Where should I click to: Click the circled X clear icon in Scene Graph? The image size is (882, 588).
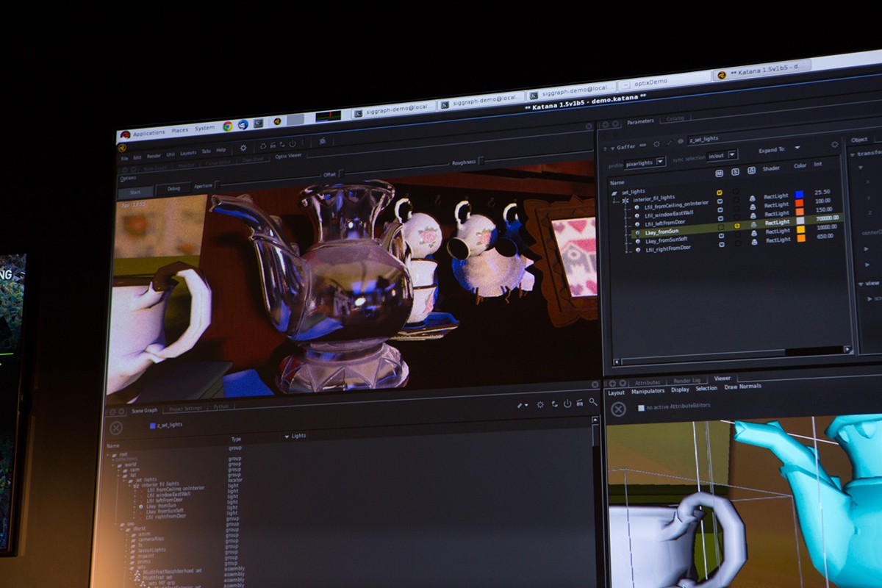pos(115,428)
